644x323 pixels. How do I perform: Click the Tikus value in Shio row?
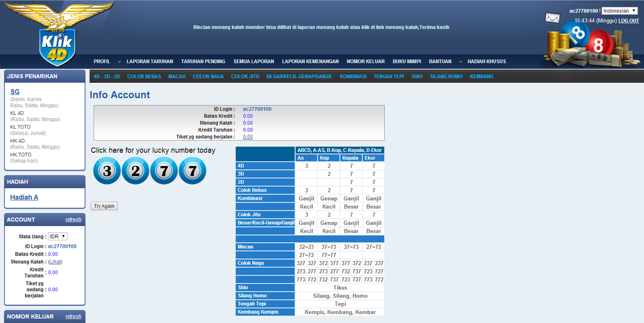pos(340,288)
